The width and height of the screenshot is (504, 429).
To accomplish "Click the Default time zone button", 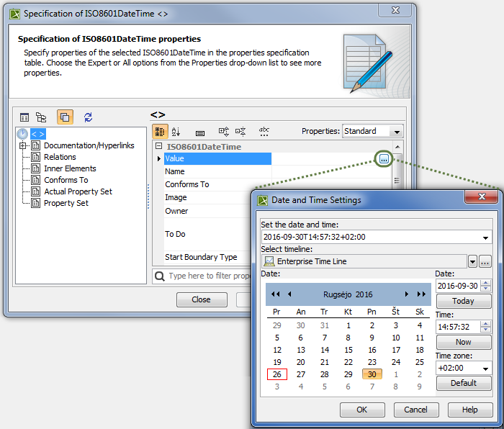I will 464,383.
